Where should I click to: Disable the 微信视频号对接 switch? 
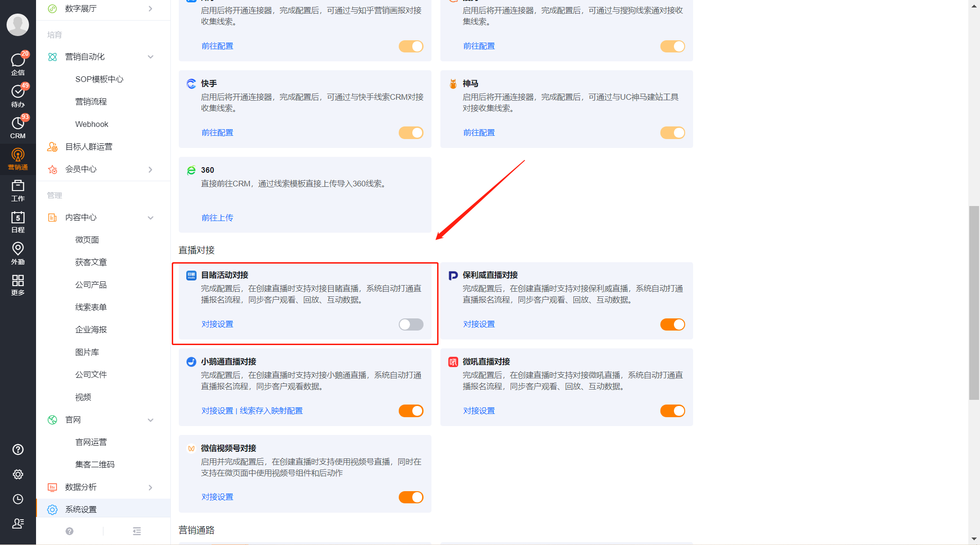pyautogui.click(x=411, y=497)
